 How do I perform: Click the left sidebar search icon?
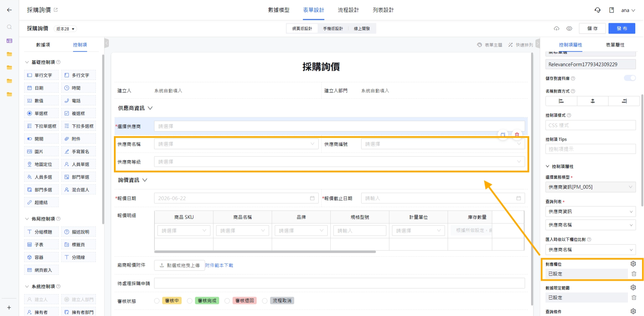9,27
